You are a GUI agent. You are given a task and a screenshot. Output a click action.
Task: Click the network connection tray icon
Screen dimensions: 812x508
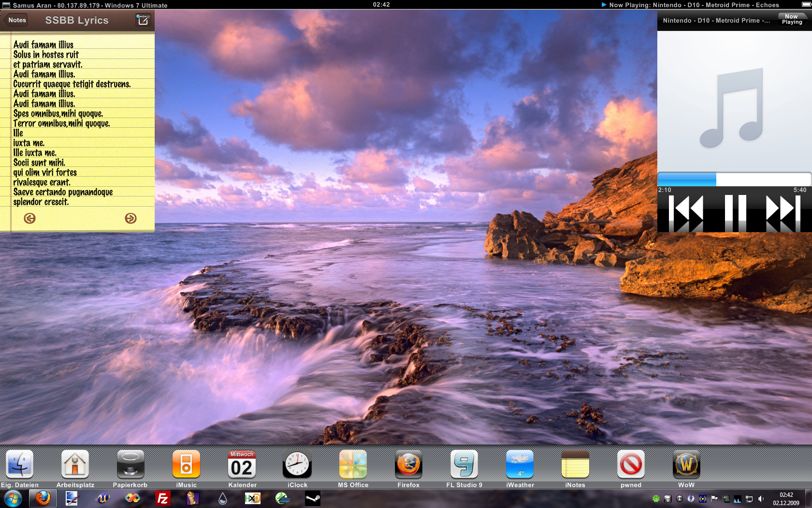pyautogui.click(x=749, y=499)
